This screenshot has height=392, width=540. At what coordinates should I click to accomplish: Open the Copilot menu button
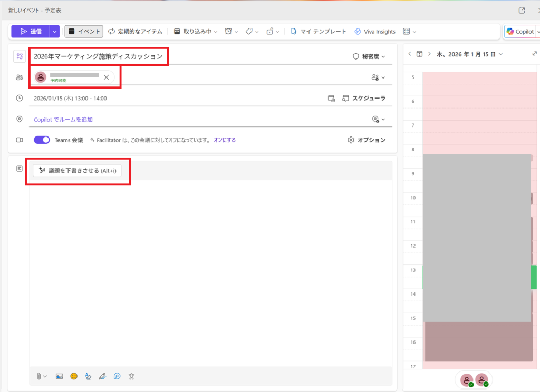(x=520, y=32)
